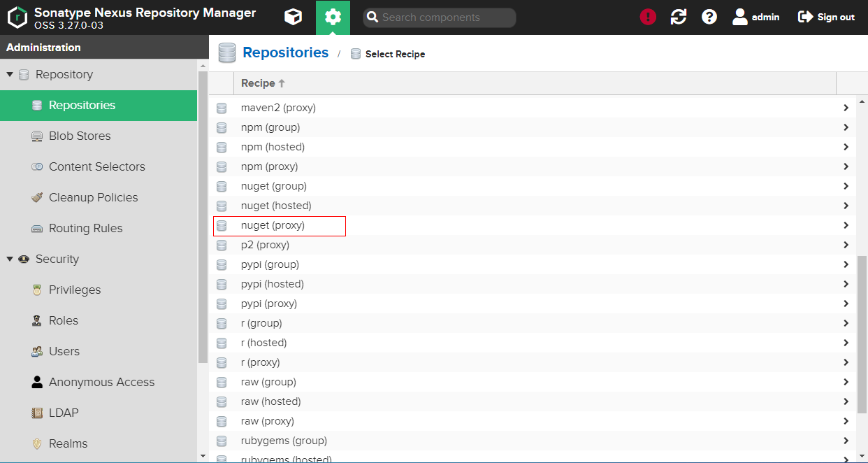Click the Repositories breadcrumb link
The width and height of the screenshot is (868, 463).
tap(285, 52)
